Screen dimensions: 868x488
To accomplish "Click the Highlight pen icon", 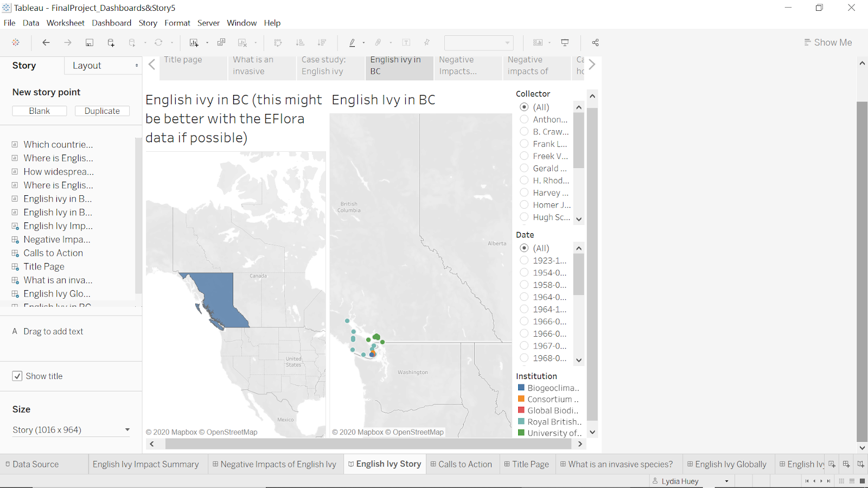I will [352, 42].
